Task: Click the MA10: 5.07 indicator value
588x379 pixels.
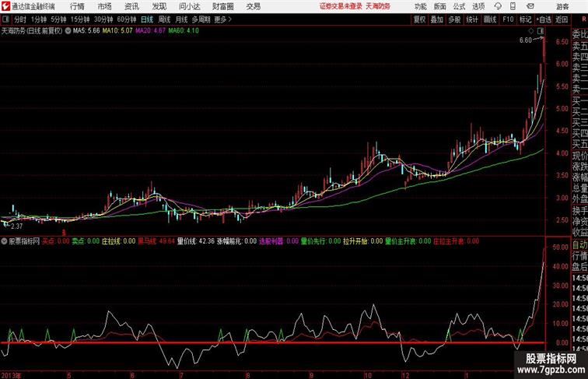Action: click(117, 31)
